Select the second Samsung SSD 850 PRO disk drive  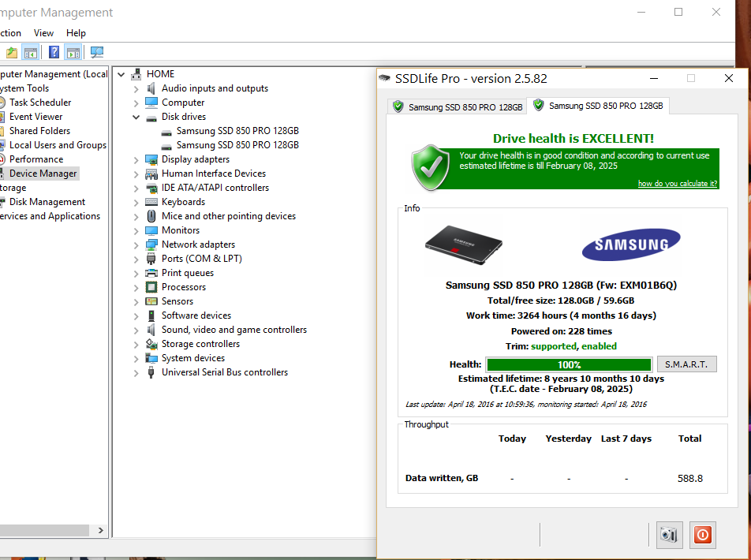click(237, 145)
